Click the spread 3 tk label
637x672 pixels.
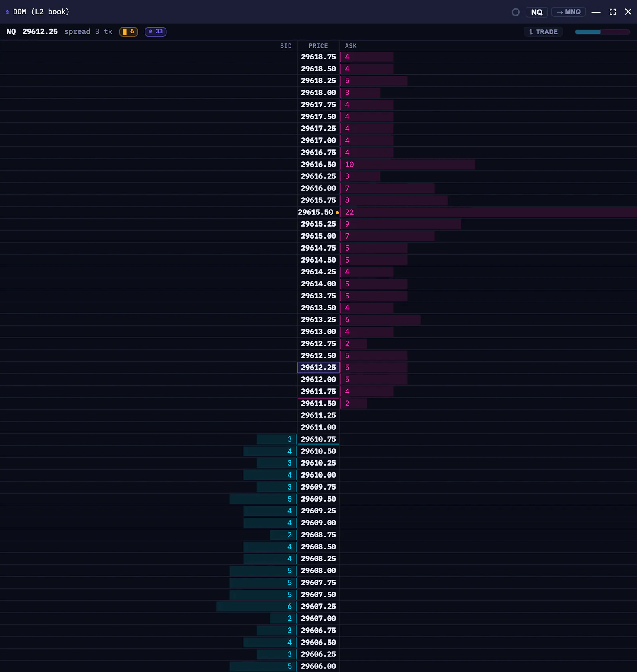pyautogui.click(x=88, y=31)
